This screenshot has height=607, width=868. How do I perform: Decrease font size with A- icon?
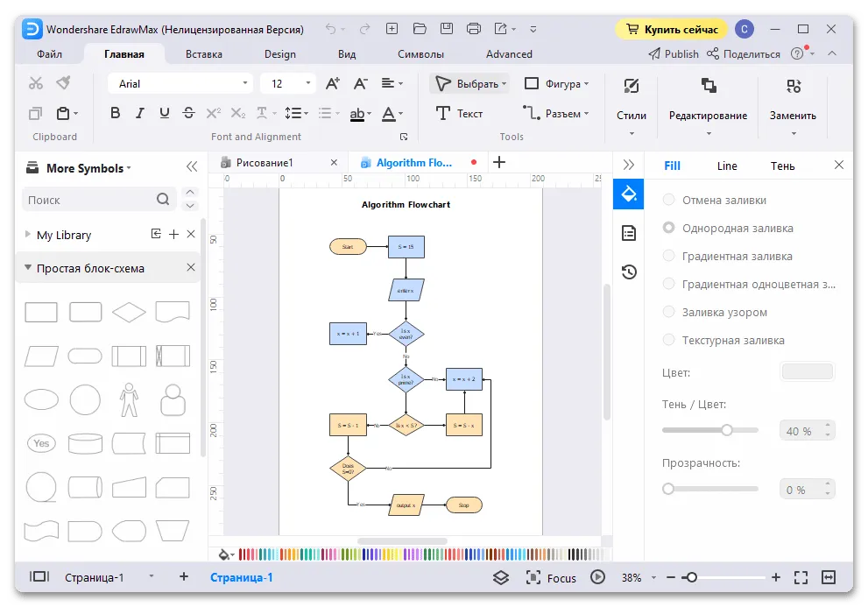(x=360, y=83)
